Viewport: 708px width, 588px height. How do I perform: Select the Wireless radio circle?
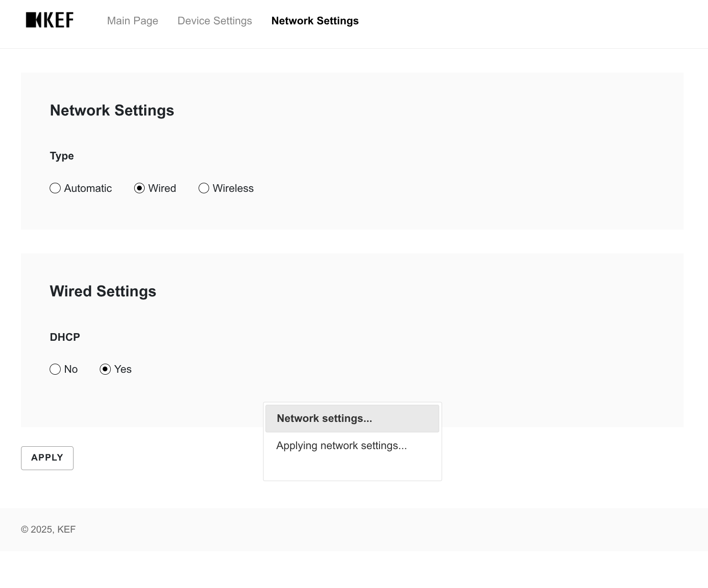204,188
